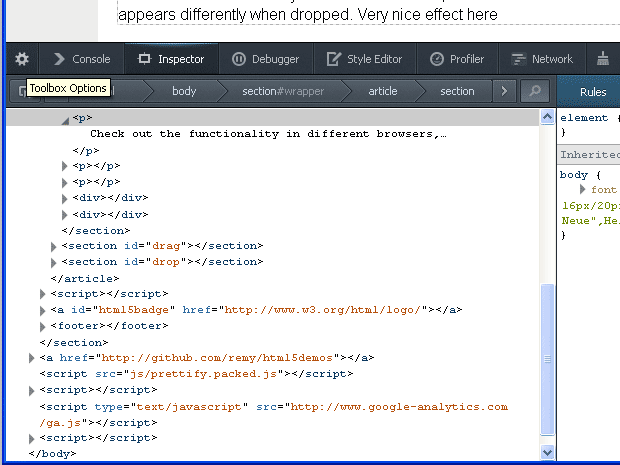This screenshot has width=620, height=465.
Task: Click "Check out the functionality" text node
Action: [x=268, y=134]
